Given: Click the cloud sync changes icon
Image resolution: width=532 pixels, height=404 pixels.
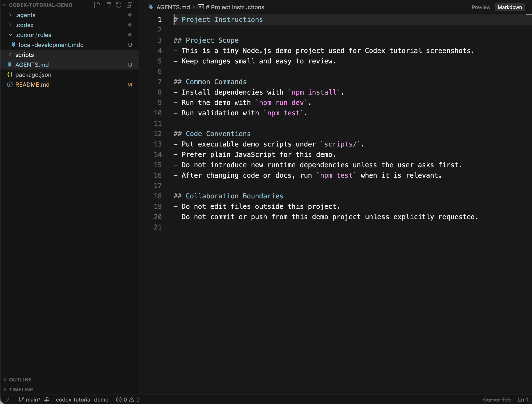Looking at the screenshot, I should (x=47, y=399).
